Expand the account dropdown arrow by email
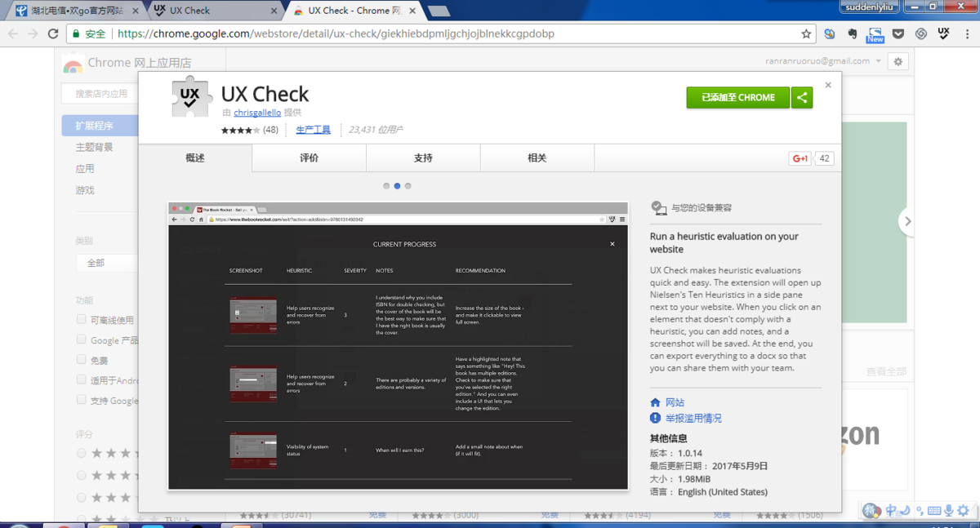The width and height of the screenshot is (980, 528). click(x=879, y=61)
